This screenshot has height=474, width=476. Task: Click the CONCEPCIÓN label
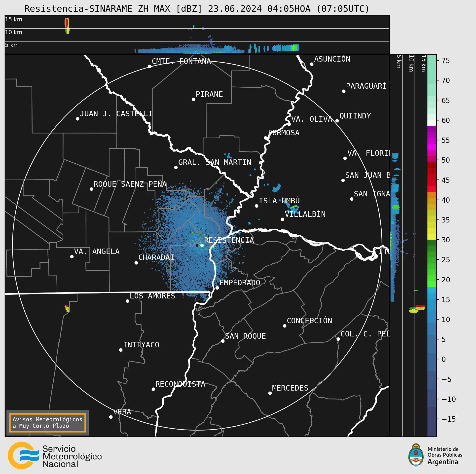(309, 321)
